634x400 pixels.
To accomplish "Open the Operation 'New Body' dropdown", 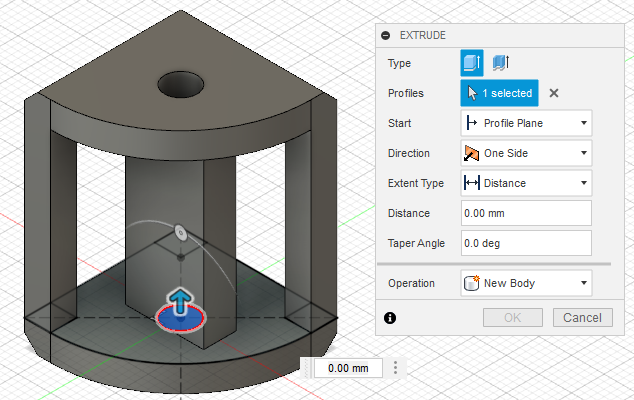I will pos(526,283).
